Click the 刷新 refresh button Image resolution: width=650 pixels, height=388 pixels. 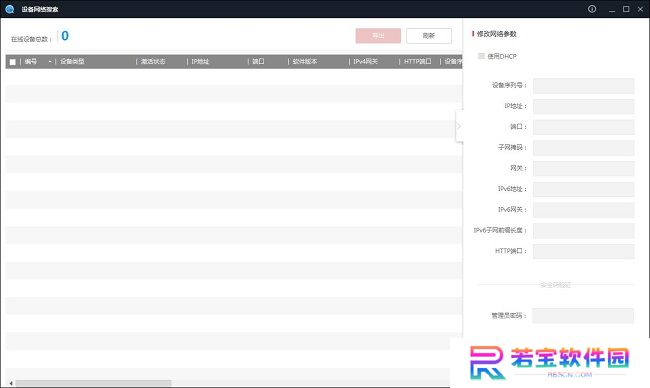(x=429, y=36)
